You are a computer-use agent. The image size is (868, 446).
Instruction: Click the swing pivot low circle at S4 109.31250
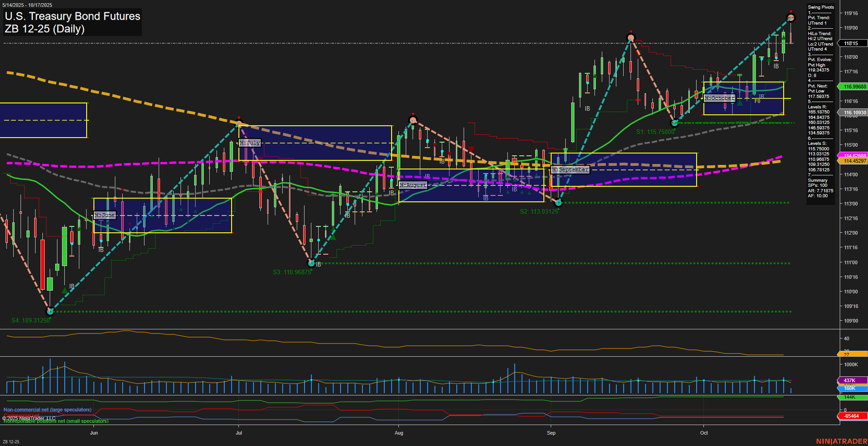(x=50, y=312)
